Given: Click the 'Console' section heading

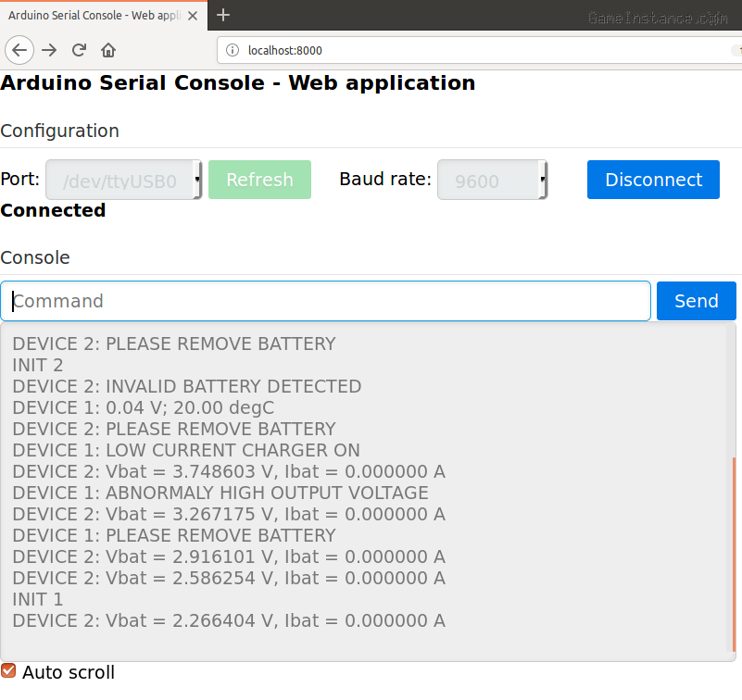Looking at the screenshot, I should tap(35, 257).
